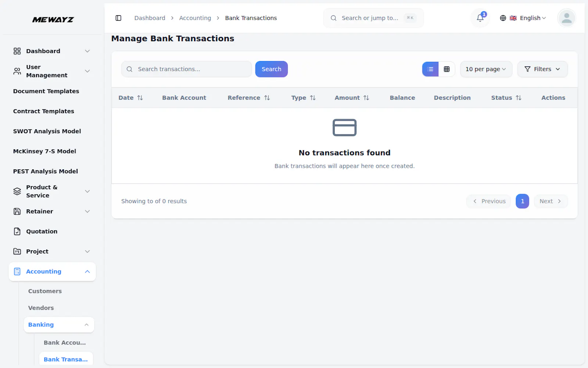Follow the Dashboard breadcrumb link

pyautogui.click(x=150, y=18)
